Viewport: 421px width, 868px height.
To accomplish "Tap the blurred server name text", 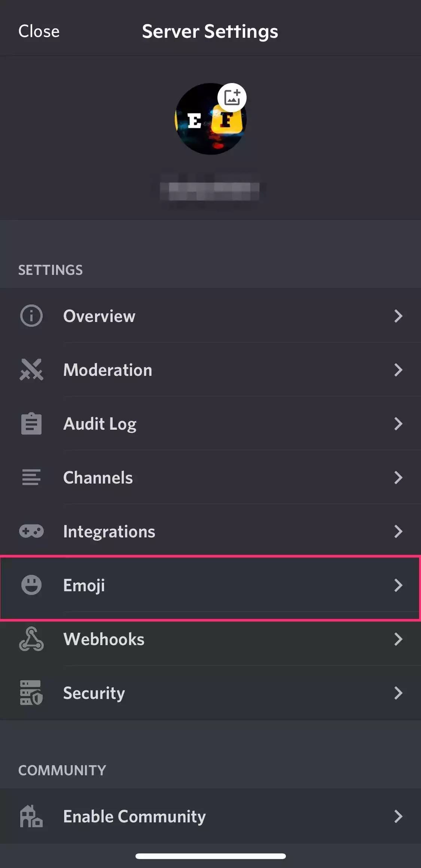I will point(210,190).
